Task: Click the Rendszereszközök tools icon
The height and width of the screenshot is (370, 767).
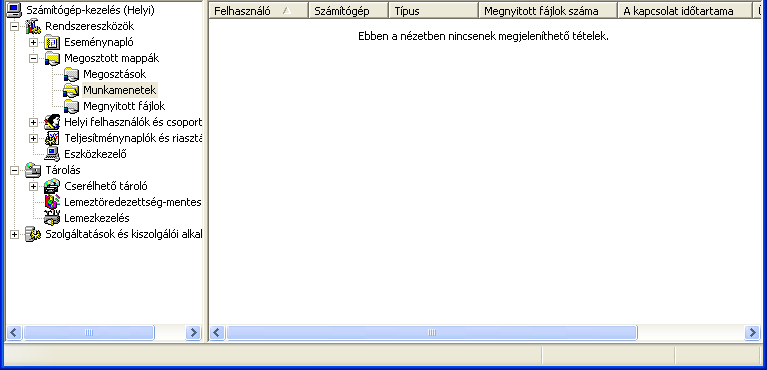Action: tap(33, 26)
